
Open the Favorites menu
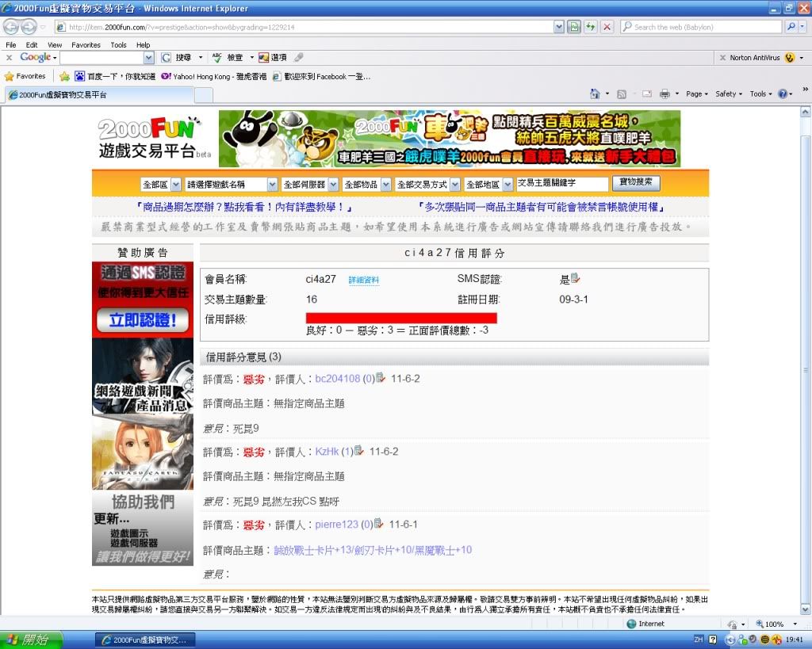coord(86,45)
